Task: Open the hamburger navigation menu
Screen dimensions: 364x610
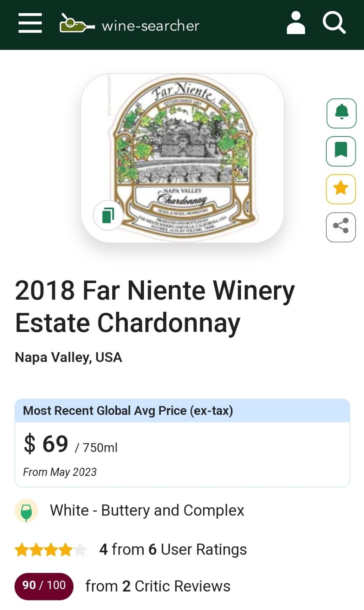Action: coord(30,23)
